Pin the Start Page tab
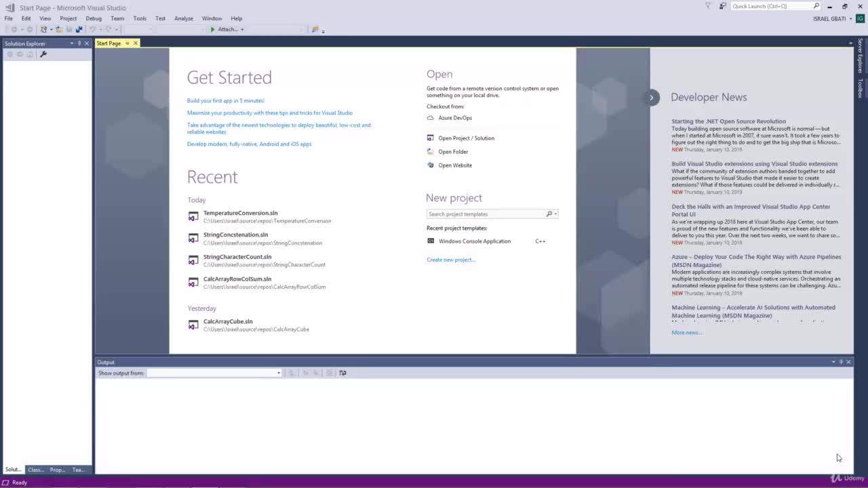The image size is (868, 488). (x=127, y=43)
